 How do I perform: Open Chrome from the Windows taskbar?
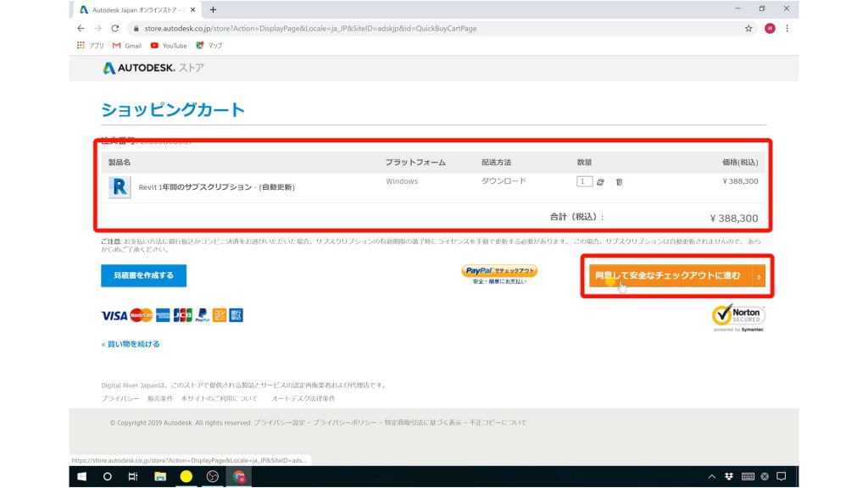[240, 477]
